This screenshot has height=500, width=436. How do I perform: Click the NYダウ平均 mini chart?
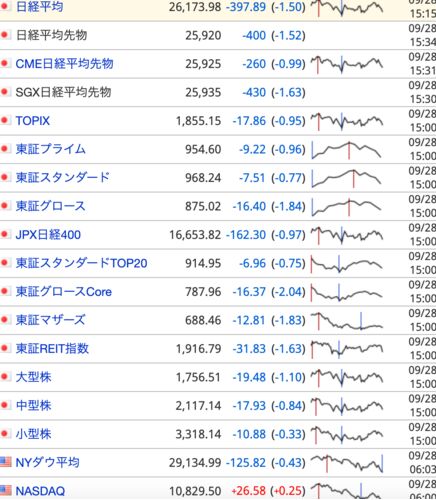[347, 463]
